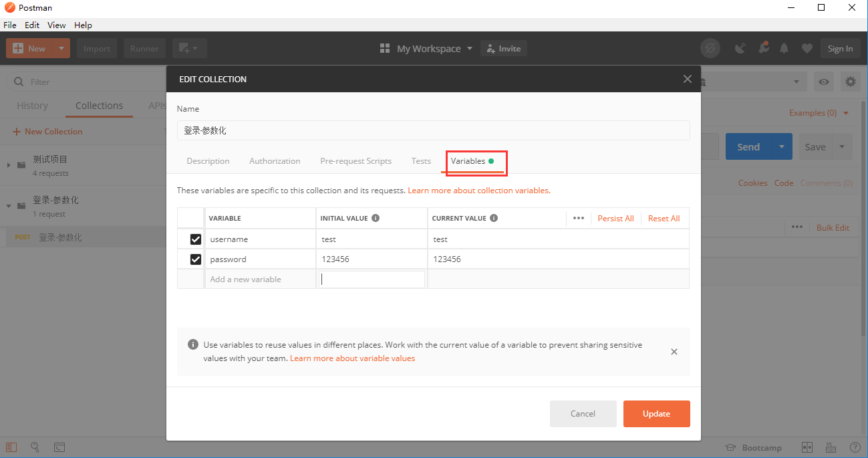Click the Persist All link
Viewport: 868px width, 458px height.
pyautogui.click(x=615, y=218)
